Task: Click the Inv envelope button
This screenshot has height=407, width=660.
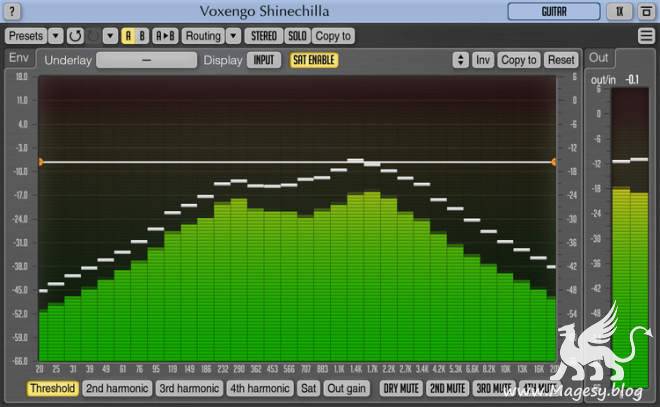Action: [483, 60]
